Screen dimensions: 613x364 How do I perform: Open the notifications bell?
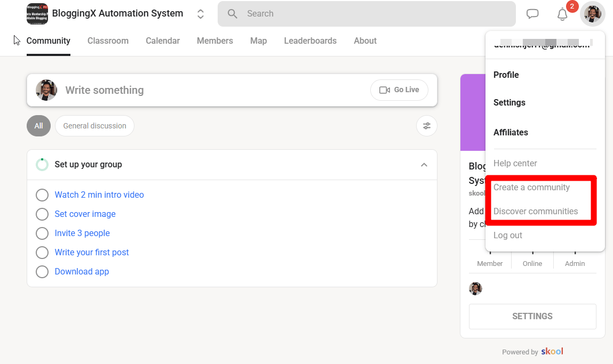tap(562, 14)
